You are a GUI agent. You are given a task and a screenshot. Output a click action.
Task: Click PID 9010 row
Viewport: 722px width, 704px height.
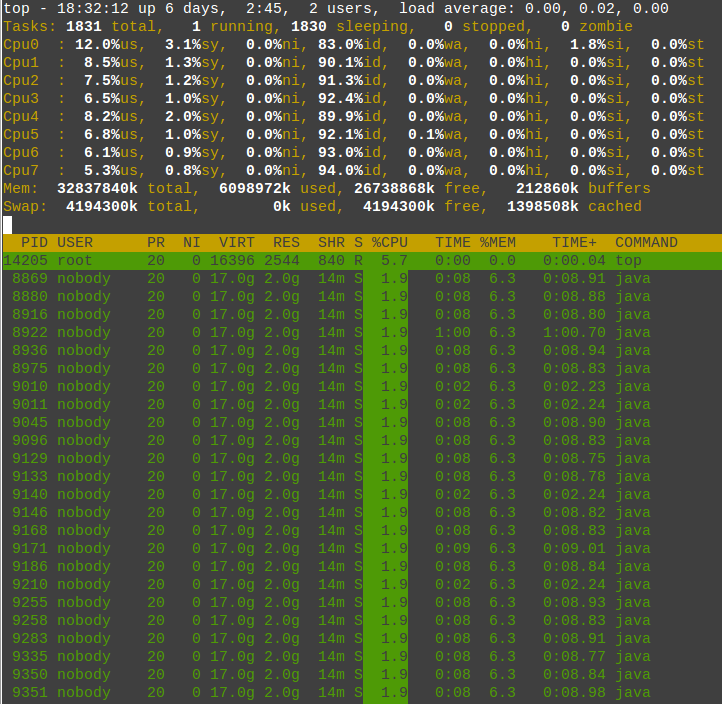tap(361, 386)
